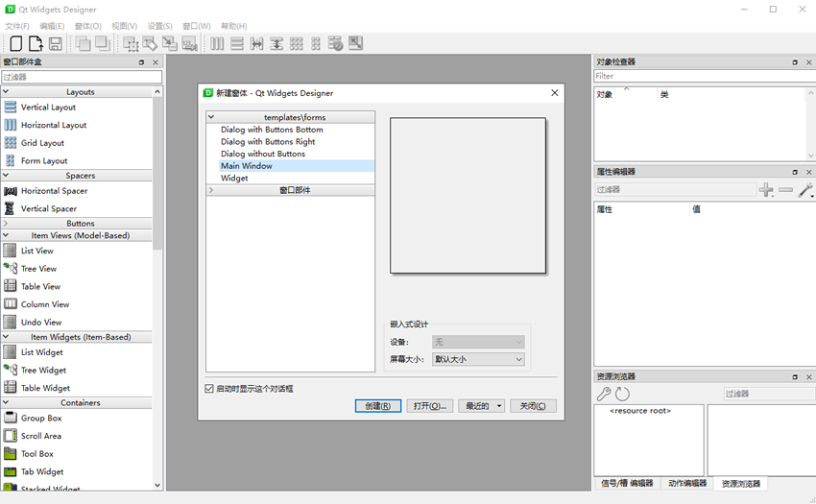Click the Lay Out in Form icon
816x504 pixels.
click(316, 44)
